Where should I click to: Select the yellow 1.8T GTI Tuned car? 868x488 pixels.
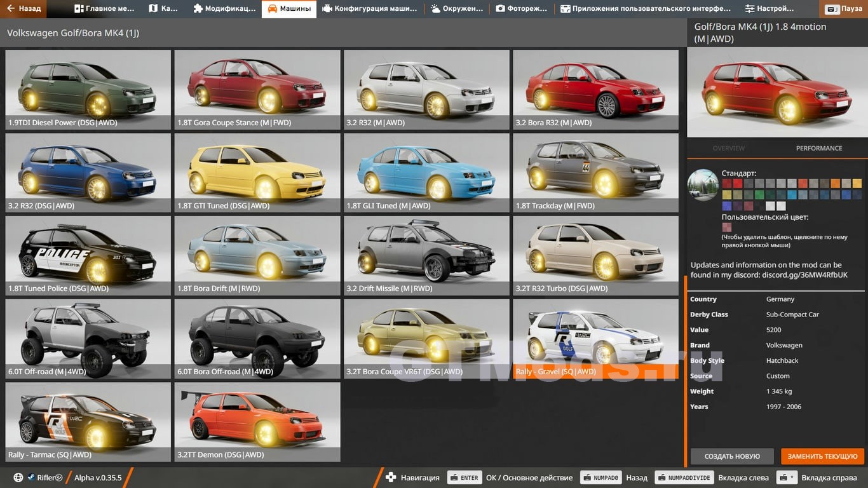pyautogui.click(x=257, y=173)
